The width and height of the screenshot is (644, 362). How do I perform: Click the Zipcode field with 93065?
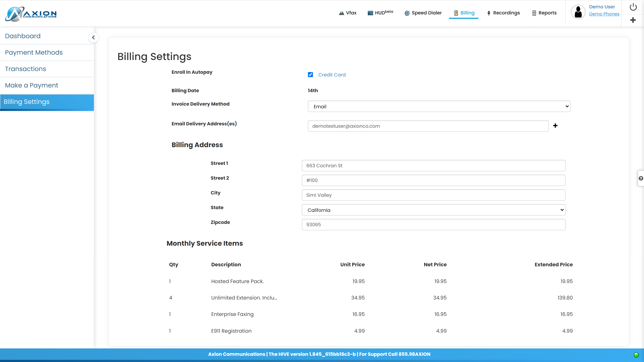pos(434,225)
